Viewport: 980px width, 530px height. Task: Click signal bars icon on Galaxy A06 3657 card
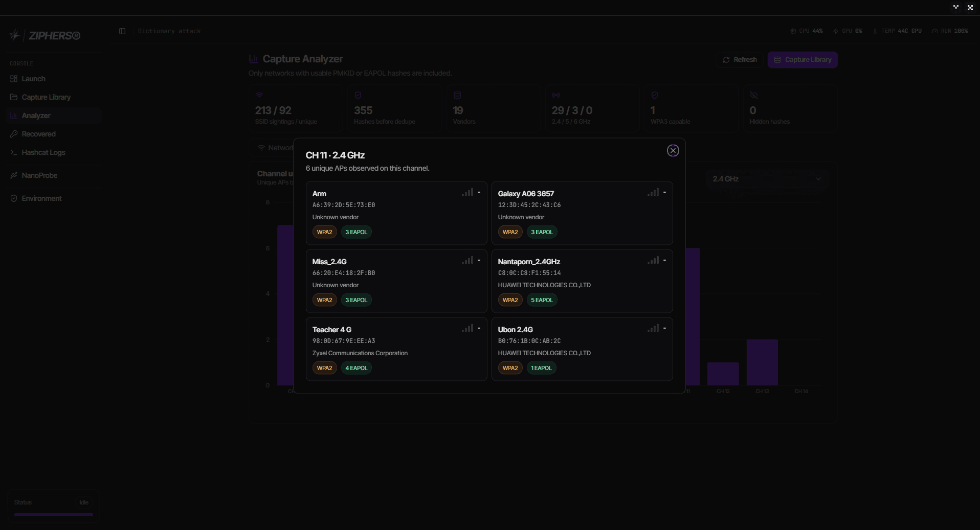(653, 193)
